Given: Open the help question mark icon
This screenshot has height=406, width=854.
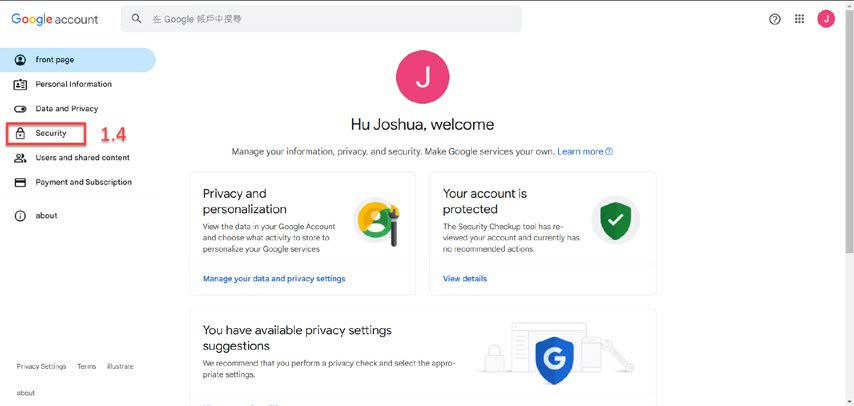Looking at the screenshot, I should click(x=774, y=19).
